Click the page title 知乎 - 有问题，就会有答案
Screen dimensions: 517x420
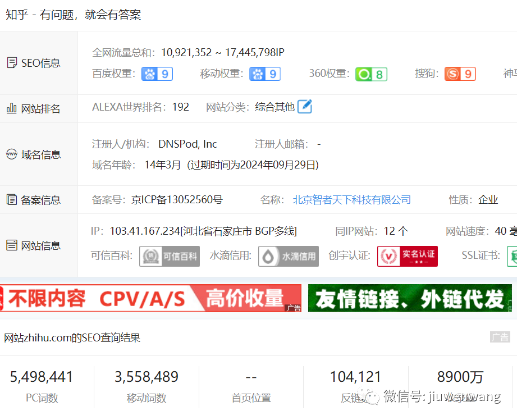coord(73,15)
